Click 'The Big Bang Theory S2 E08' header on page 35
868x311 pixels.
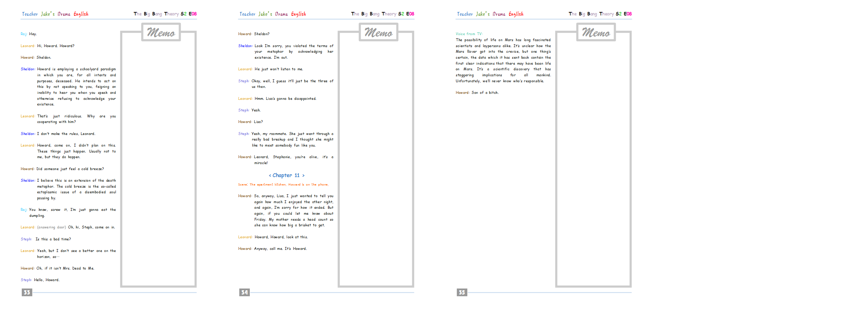[600, 14]
